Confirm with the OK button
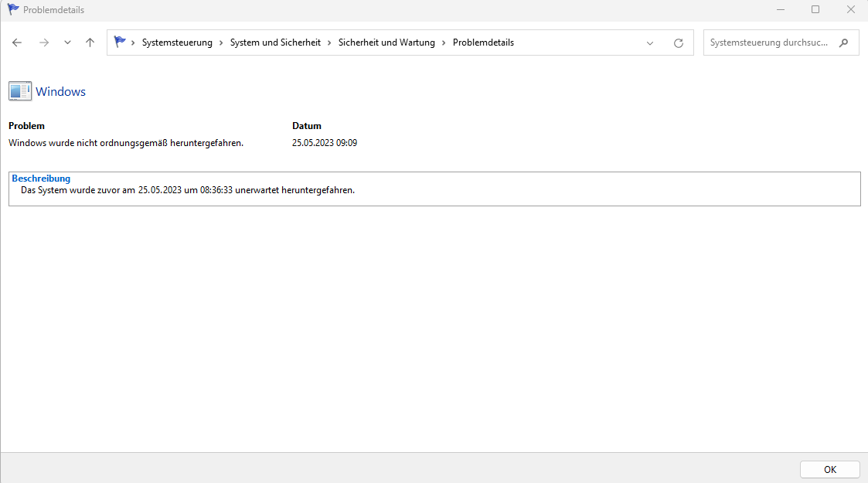868x483 pixels. tap(830, 470)
